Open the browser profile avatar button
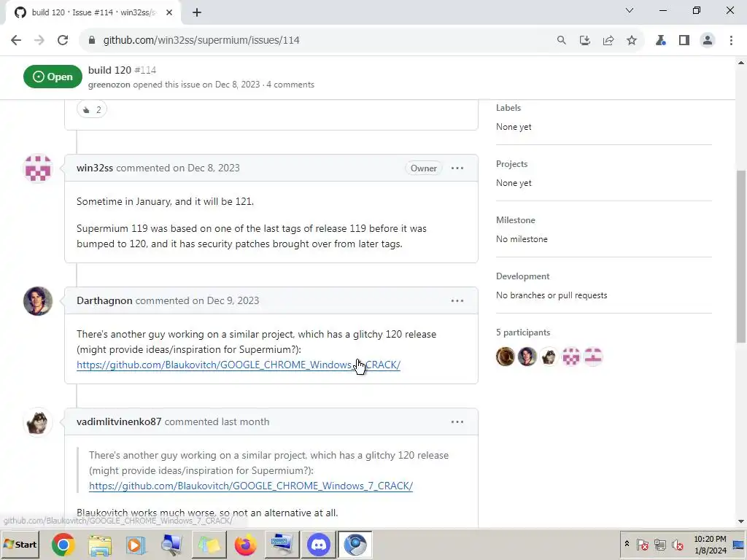The image size is (747, 560). pos(708,40)
